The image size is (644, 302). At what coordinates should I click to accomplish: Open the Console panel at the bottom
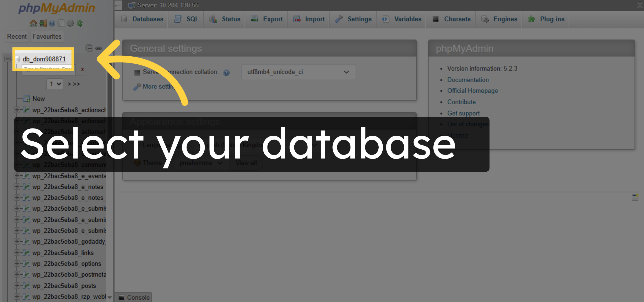coord(134,297)
